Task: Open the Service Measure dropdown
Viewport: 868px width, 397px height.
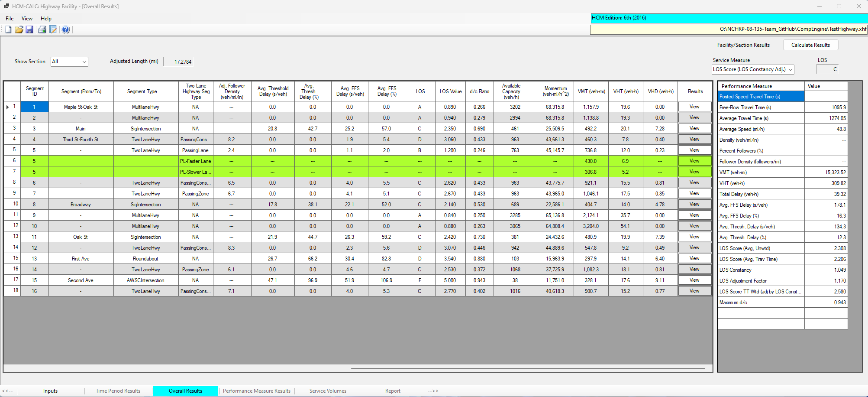Action: [752, 69]
